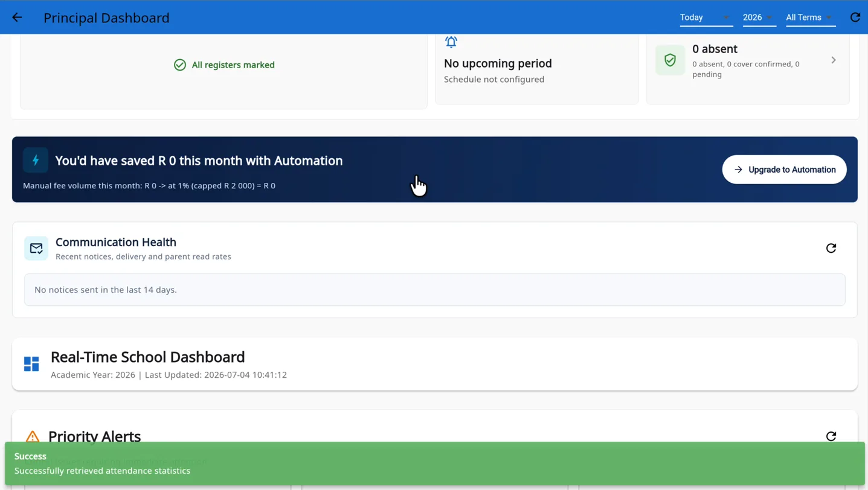Click the All registers marked checkmark icon
Screen dimensions: 868x490
(x=180, y=65)
